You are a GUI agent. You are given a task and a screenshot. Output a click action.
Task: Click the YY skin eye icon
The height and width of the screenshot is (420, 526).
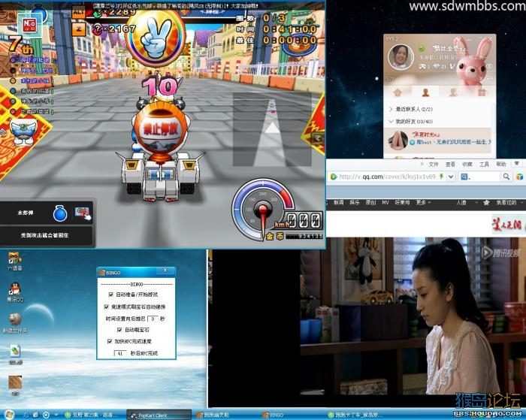[489, 67]
